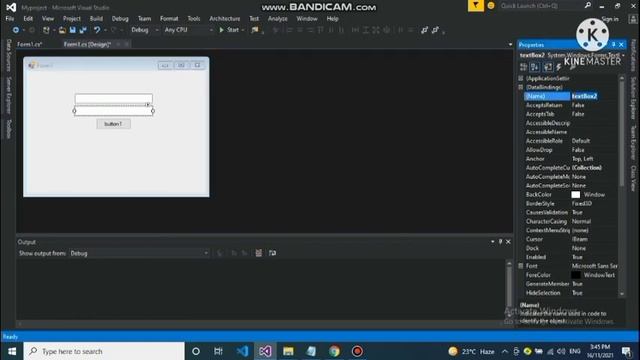The height and width of the screenshot is (360, 640).
Task: Click the feedback smiley icon
Action: coord(491,6)
